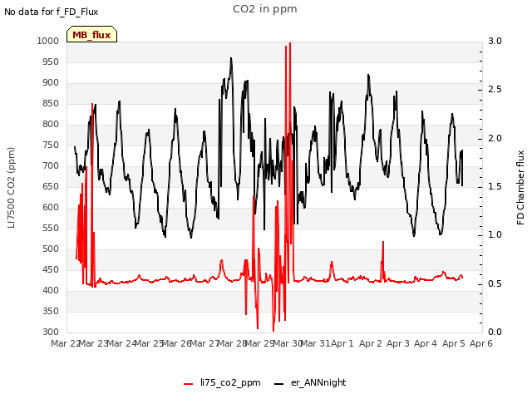The height and width of the screenshot is (399, 532).
Task: Click the 600 tick on left axis
Action: point(51,207)
